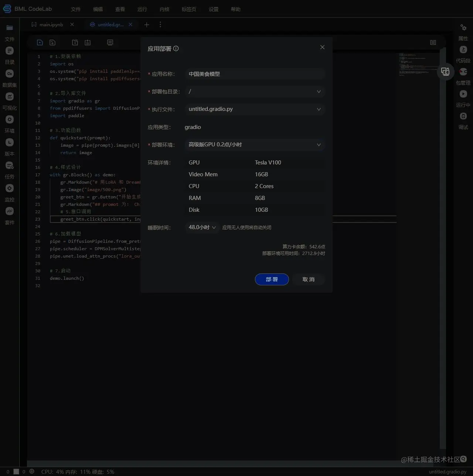Open the 运行中 running sessions icon
The width and height of the screenshot is (473, 476).
(463, 94)
